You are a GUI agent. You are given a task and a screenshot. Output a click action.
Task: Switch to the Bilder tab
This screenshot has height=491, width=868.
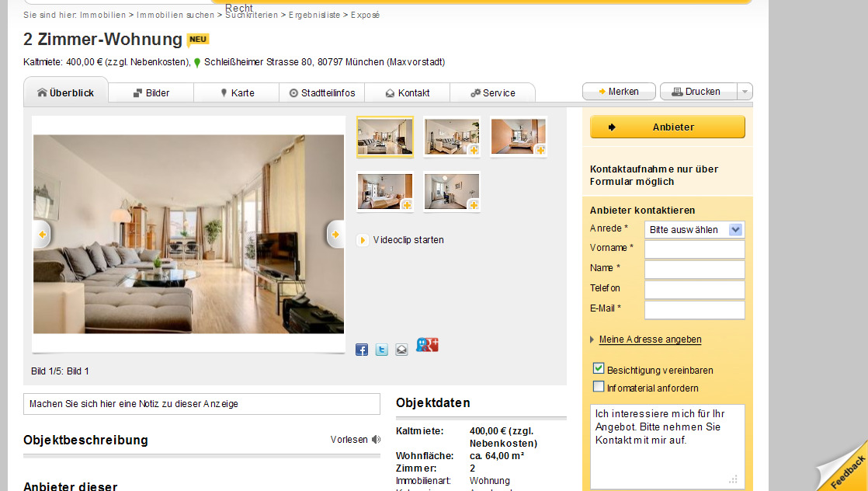[x=151, y=93]
